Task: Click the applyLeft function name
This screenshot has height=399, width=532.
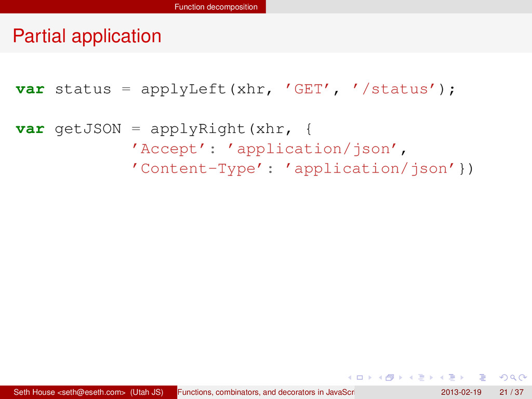Action: tap(183, 89)
